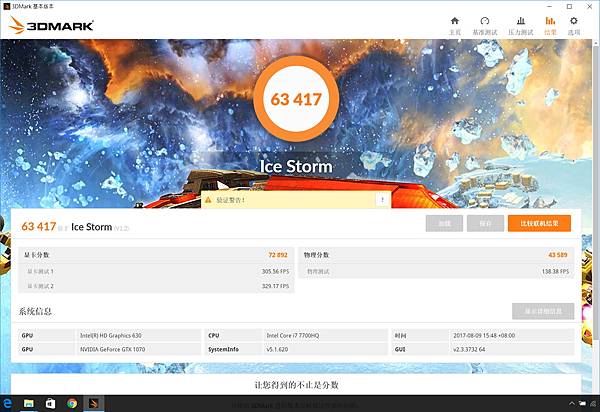Viewport: 600px width, 412px height.
Task: Click the yellow warning triangle icon
Action: click(208, 200)
